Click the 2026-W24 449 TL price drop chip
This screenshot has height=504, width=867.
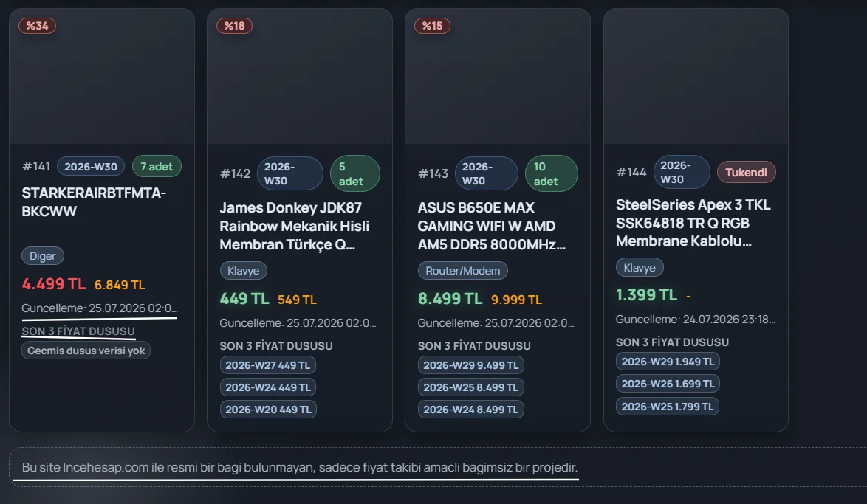pyautogui.click(x=267, y=387)
